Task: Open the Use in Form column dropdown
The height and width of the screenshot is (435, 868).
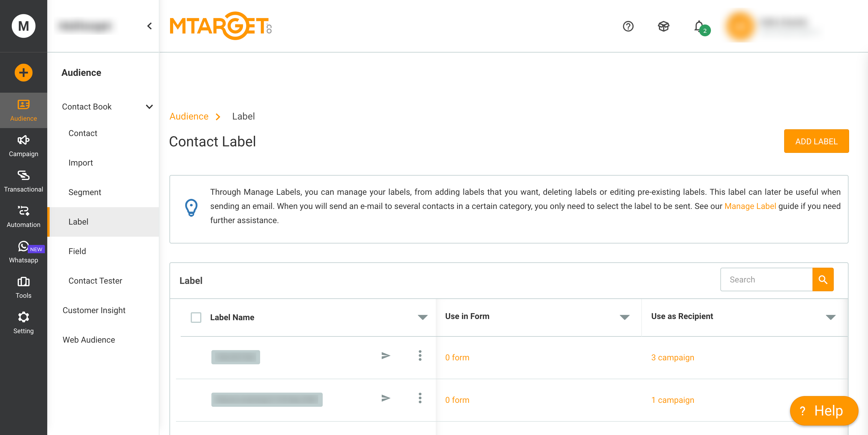Action: click(624, 317)
